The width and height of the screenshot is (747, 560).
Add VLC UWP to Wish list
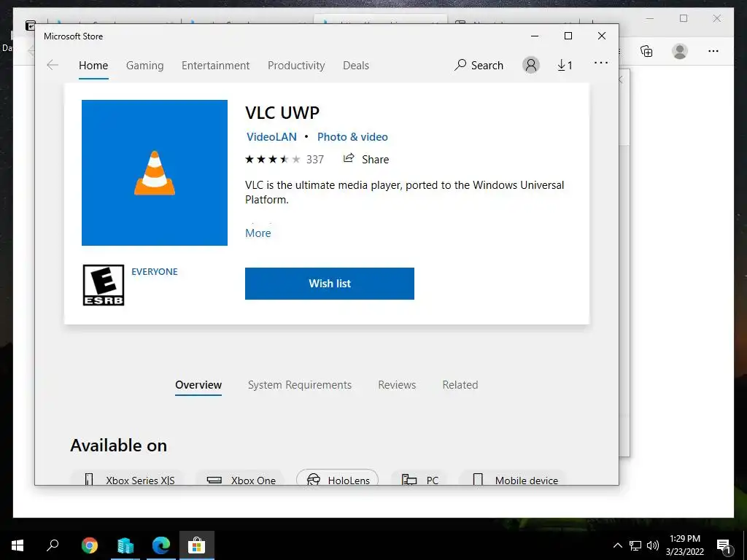click(x=330, y=284)
